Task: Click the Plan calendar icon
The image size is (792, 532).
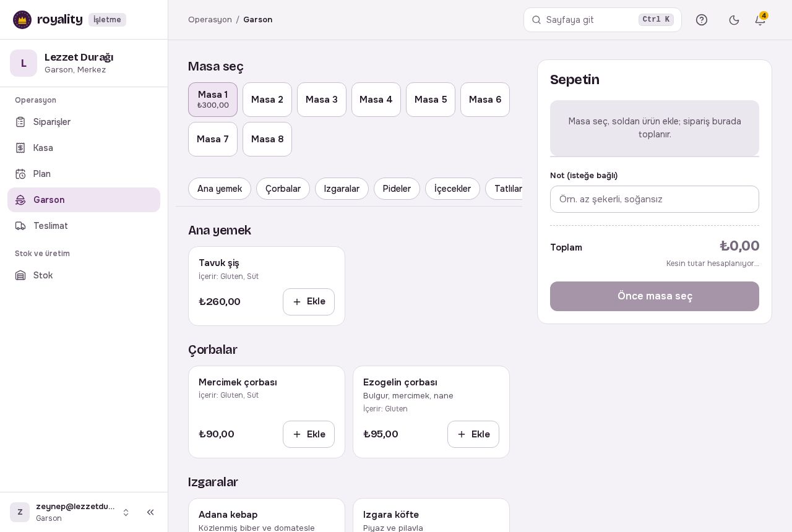Action: tap(20, 174)
